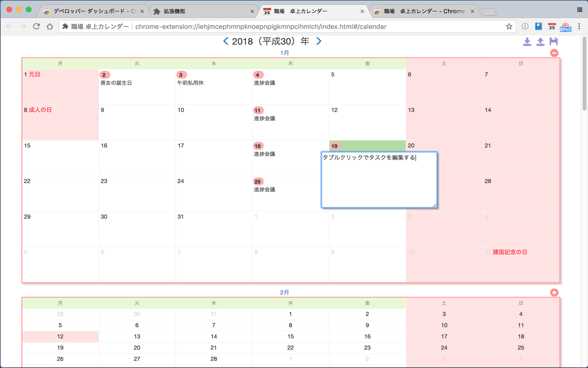Select January 22 cell
The image size is (588, 368).
click(x=60, y=194)
